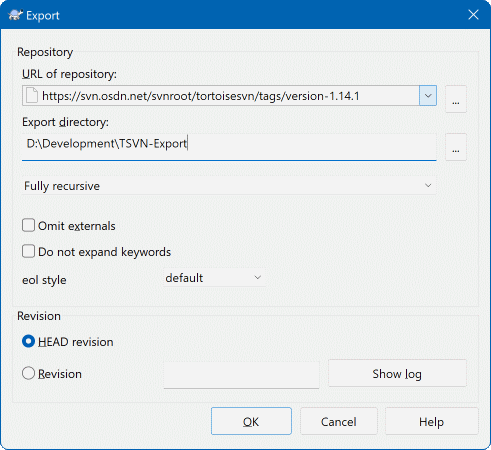Click the 'Export directory:' label

tap(65, 122)
